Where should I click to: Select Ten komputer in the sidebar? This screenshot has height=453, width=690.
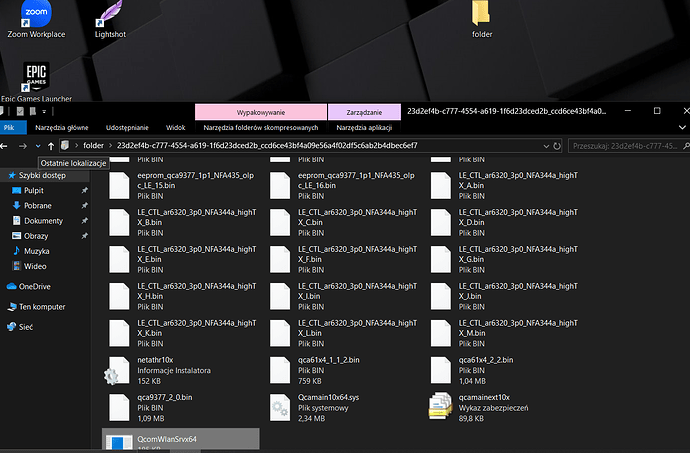42,307
